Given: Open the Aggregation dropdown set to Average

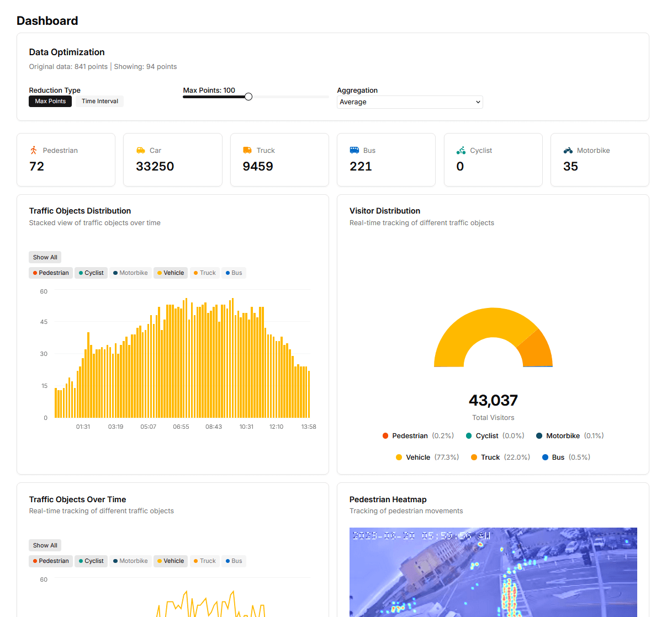Looking at the screenshot, I should tap(409, 102).
